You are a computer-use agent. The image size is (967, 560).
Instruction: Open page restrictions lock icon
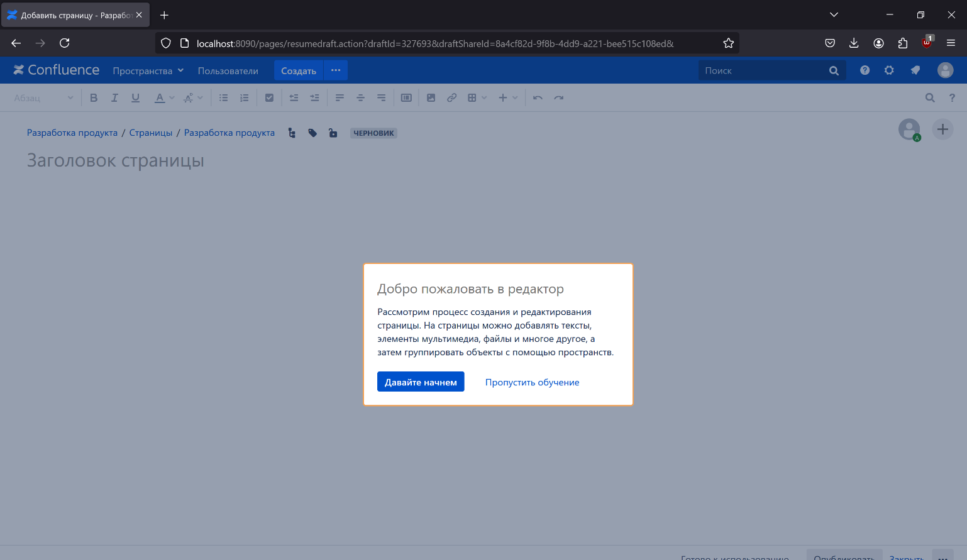click(x=333, y=133)
